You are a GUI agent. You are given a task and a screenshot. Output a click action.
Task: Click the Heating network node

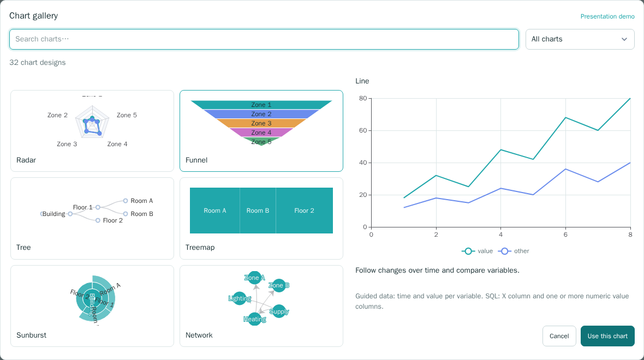tap(255, 319)
